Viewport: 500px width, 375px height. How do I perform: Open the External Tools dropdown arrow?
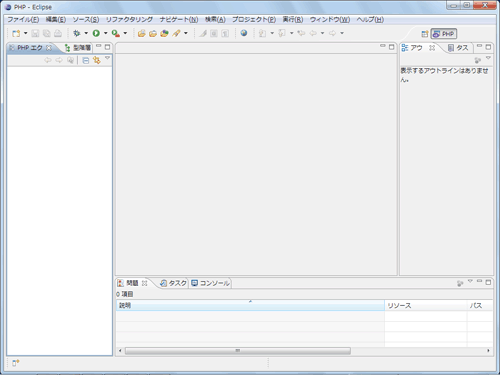(125, 33)
